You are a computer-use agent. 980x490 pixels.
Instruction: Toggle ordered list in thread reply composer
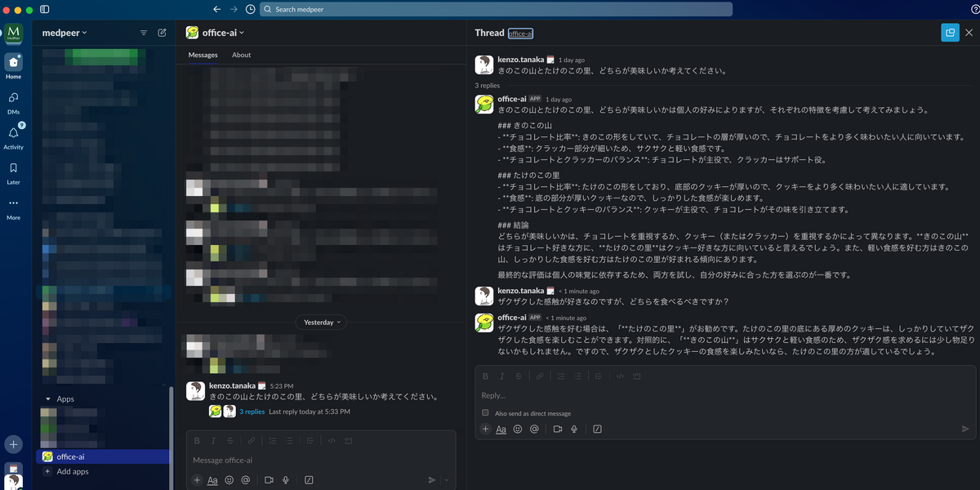(561, 376)
